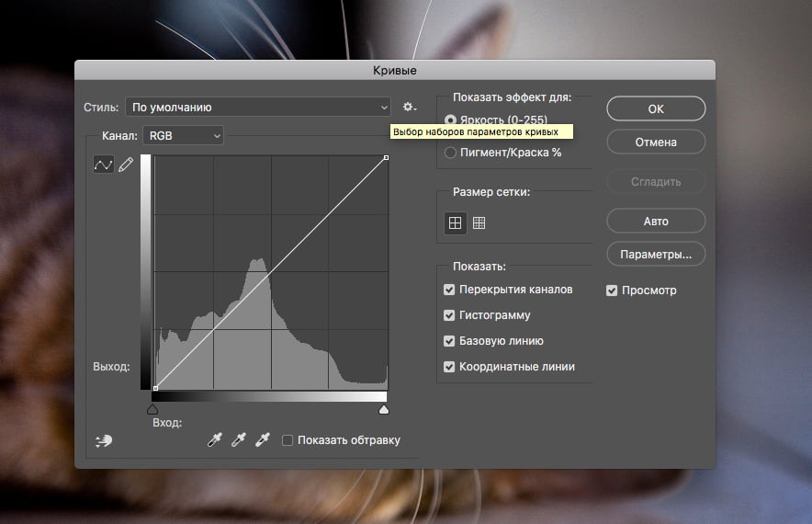Open the curves preset gear menu
The width and height of the screenshot is (812, 524).
[410, 108]
